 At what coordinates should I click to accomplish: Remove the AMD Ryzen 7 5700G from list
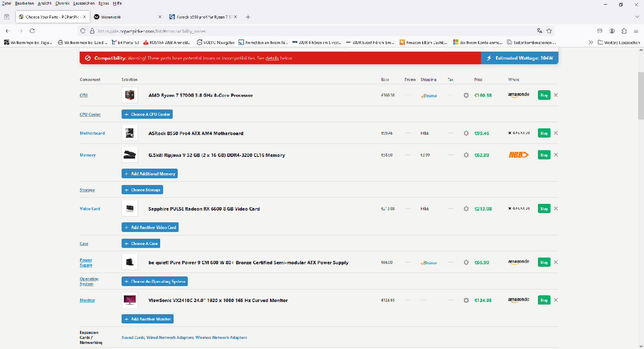click(556, 95)
